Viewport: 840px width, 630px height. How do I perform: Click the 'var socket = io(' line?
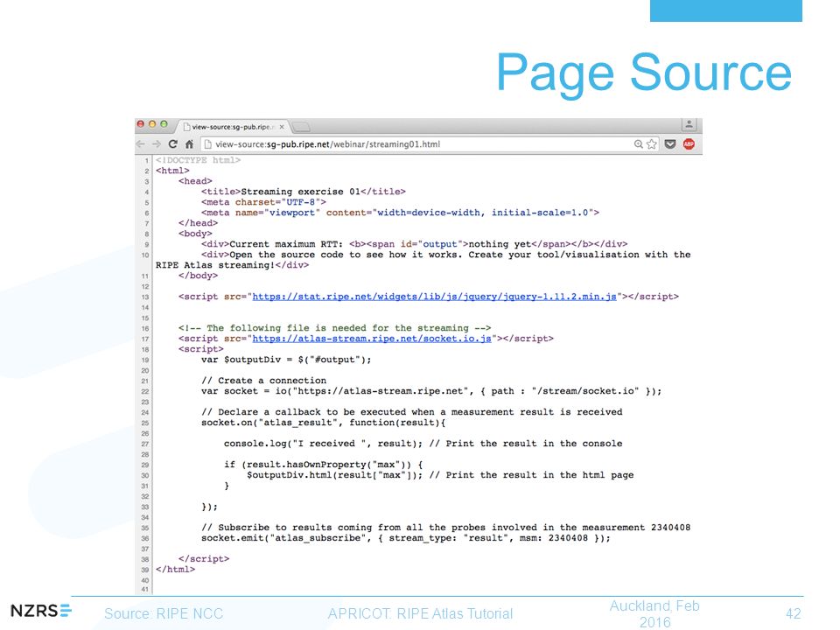tap(431, 391)
